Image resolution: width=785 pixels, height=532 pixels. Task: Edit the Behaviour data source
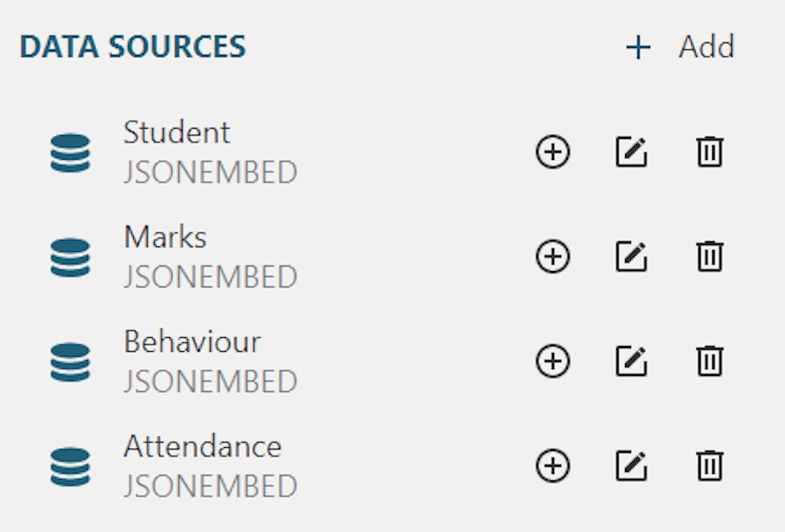pos(632,360)
